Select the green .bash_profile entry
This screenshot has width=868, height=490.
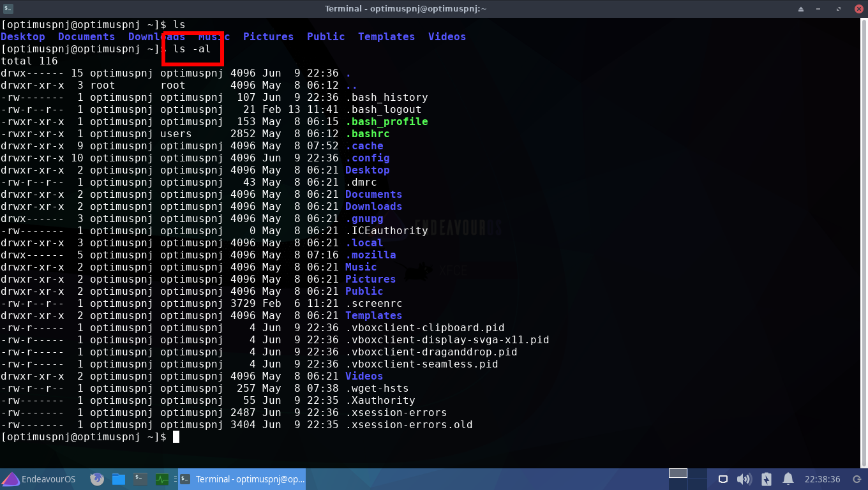tap(387, 122)
